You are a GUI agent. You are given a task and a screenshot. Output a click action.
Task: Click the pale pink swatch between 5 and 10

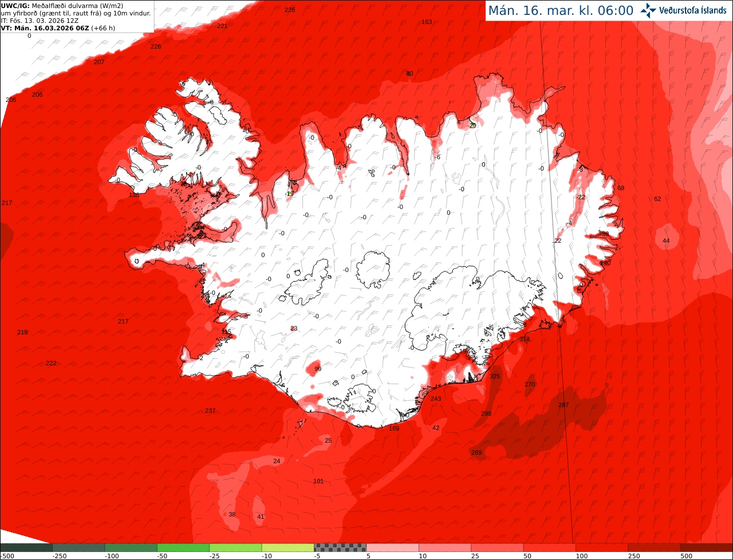click(x=392, y=547)
